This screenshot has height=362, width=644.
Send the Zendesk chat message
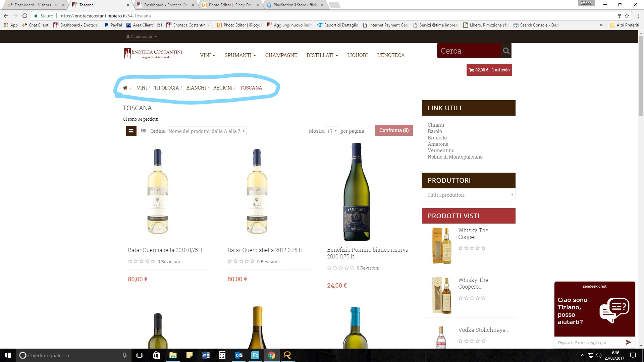tap(628, 342)
